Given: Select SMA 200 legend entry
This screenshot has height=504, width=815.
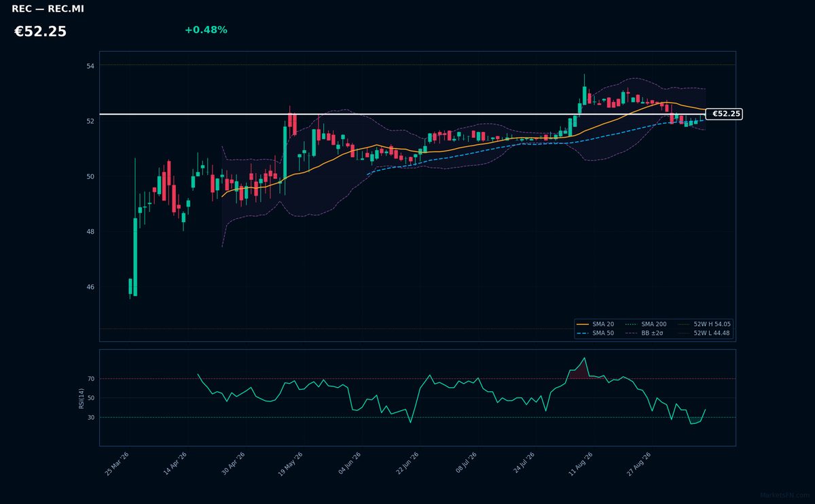Looking at the screenshot, I should coord(645,325).
